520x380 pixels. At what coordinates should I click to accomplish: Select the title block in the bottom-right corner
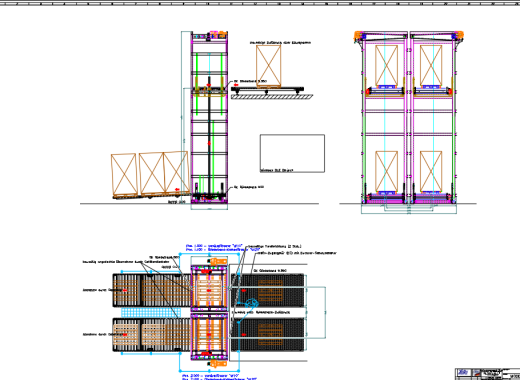pyautogui.click(x=488, y=374)
